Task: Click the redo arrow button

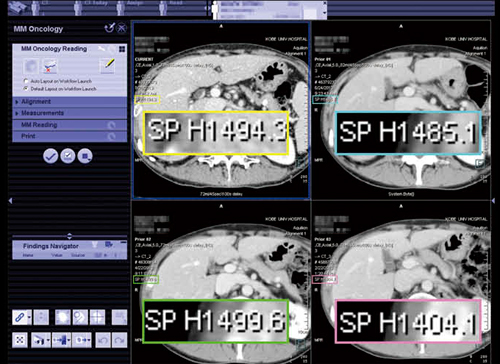Action: [120, 340]
